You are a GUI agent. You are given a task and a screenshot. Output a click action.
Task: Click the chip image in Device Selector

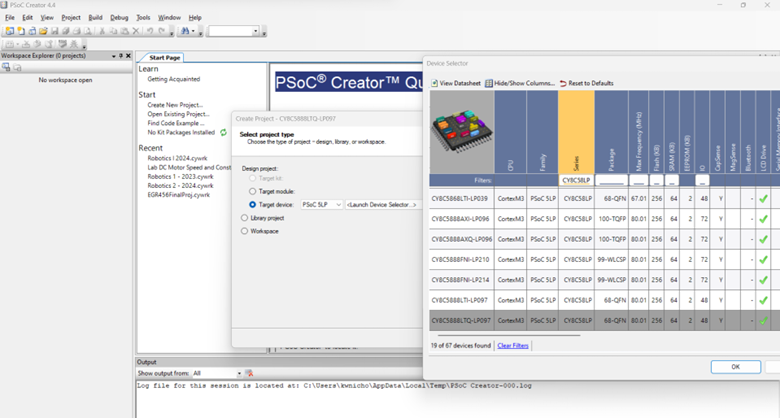point(462,132)
